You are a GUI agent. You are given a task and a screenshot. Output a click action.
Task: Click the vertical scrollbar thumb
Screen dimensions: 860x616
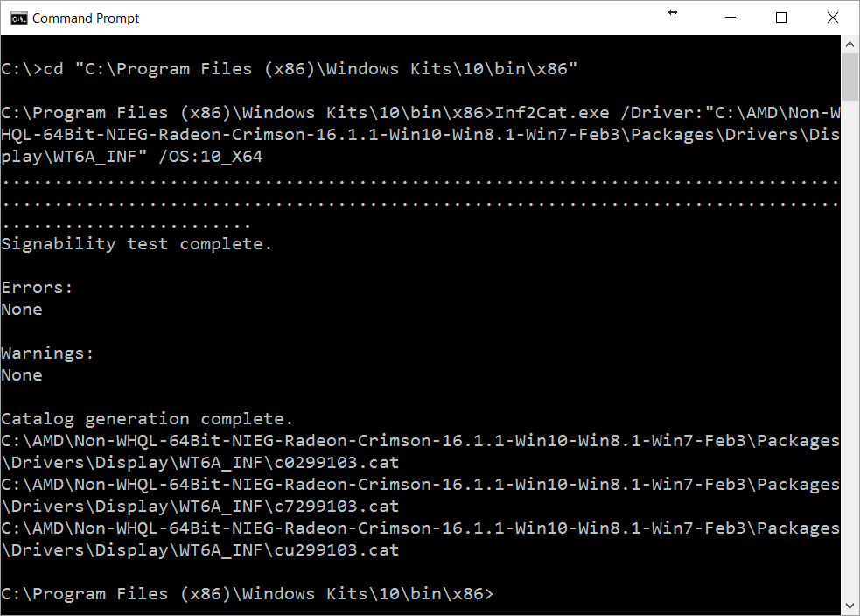click(850, 77)
